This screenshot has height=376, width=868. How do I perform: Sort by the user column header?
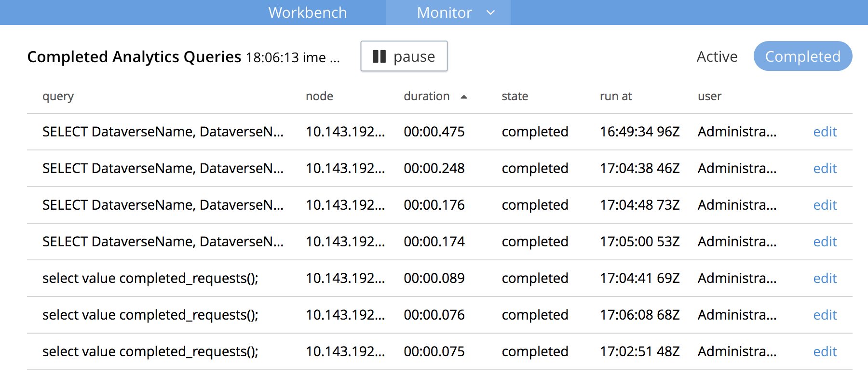[x=709, y=96]
